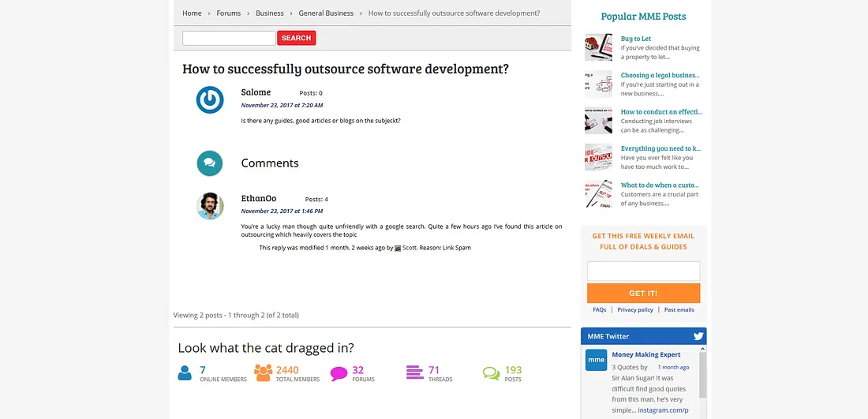Click the blue online members person icon
This screenshot has width=868, height=419.
tap(185, 373)
